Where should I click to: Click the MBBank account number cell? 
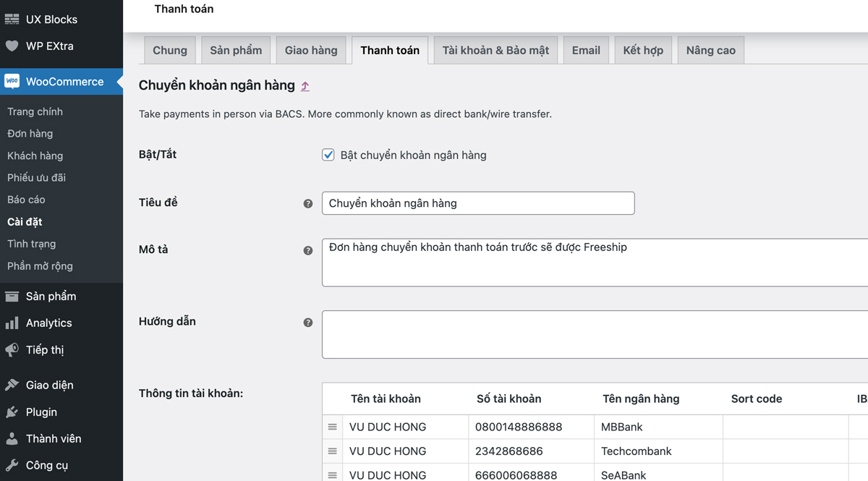531,427
